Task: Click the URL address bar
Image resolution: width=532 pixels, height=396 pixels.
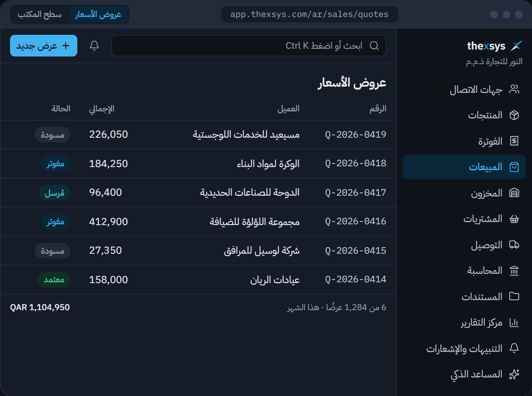Action: point(309,14)
